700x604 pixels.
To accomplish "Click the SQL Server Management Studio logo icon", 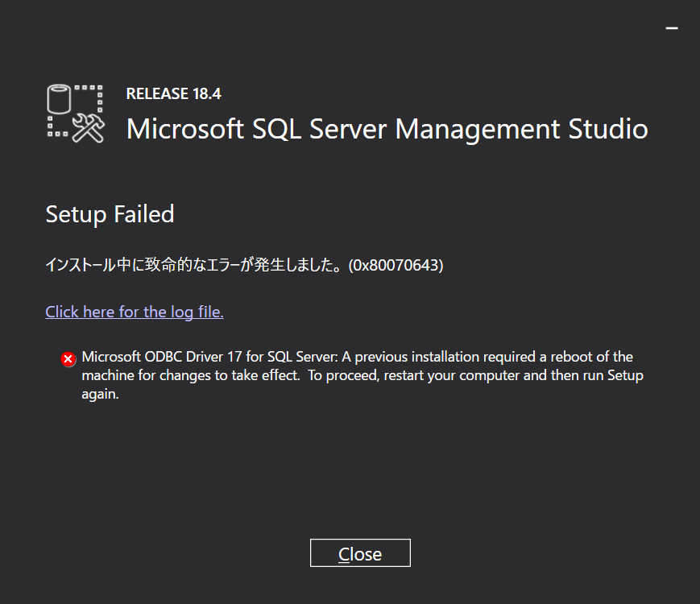I will pyautogui.click(x=75, y=113).
